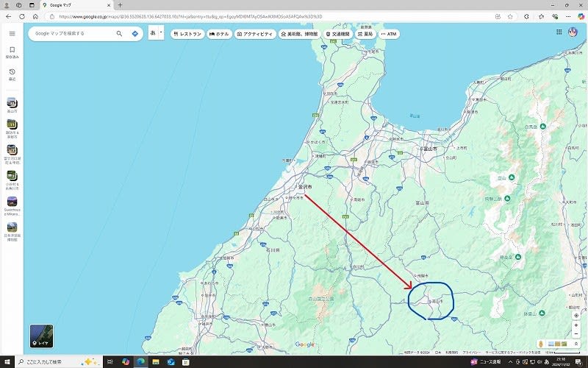
Task: Open the レイヤ layers thumbnail
Action: pos(42,336)
